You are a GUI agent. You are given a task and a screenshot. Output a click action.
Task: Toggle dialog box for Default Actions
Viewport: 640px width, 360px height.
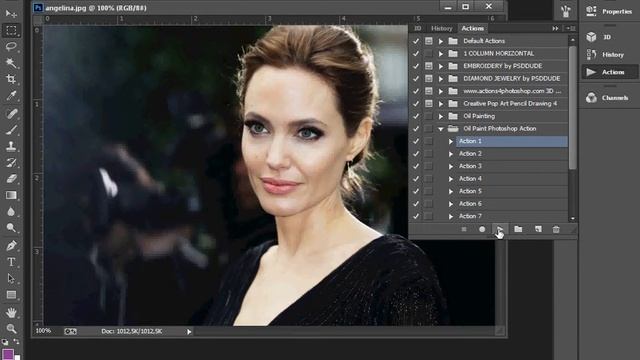click(428, 41)
